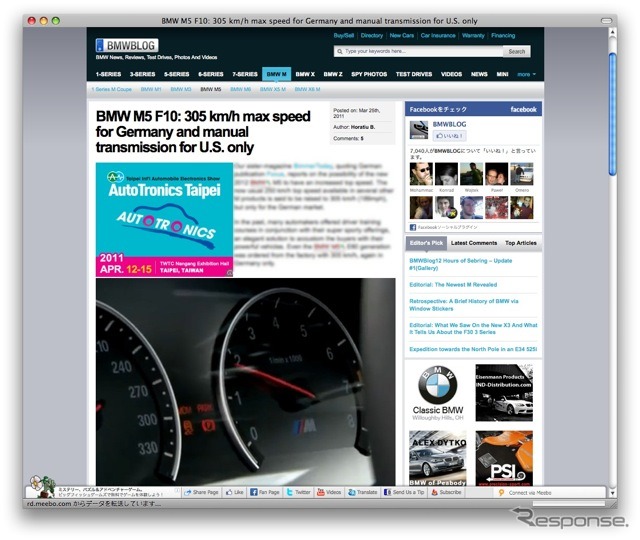Switch to Top Articles tab
This screenshot has height=540, width=640.
point(521,243)
